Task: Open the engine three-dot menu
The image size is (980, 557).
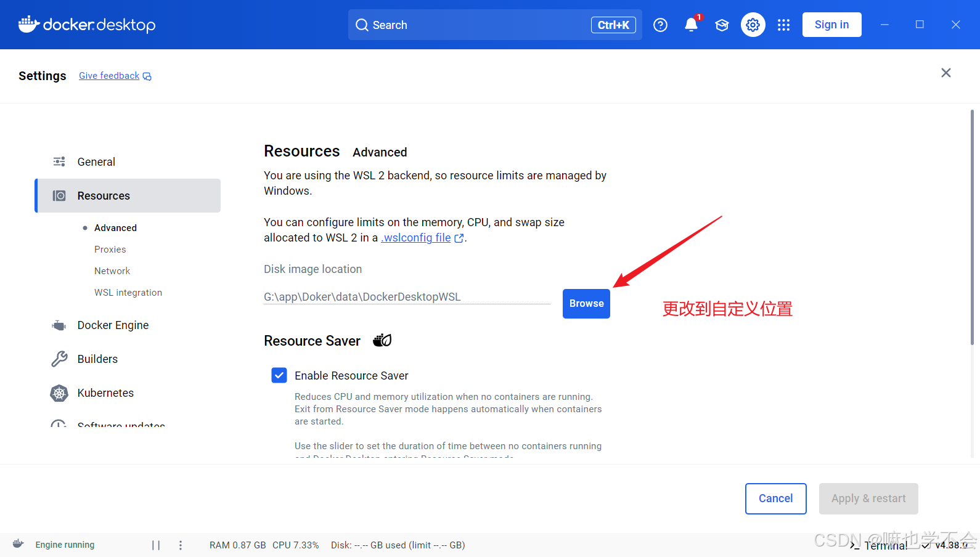Action: pyautogui.click(x=181, y=545)
